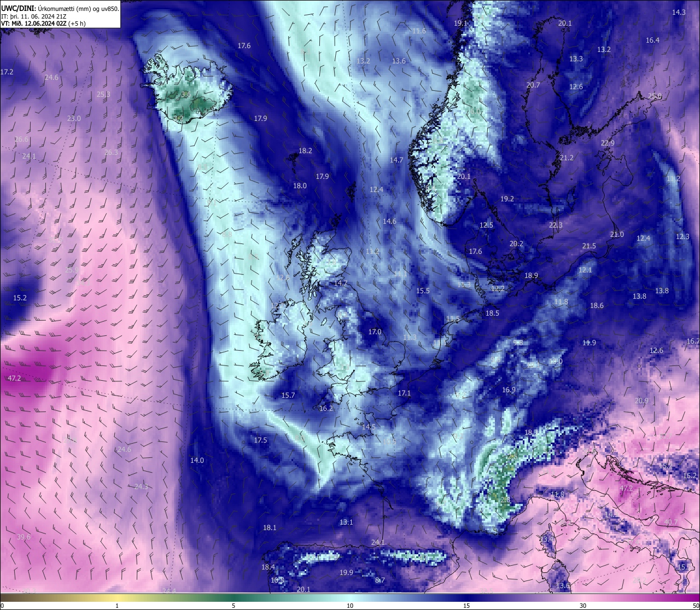Image resolution: width=700 pixels, height=610 pixels.
Task: Click the map value '13.1'
Action: click(x=346, y=522)
